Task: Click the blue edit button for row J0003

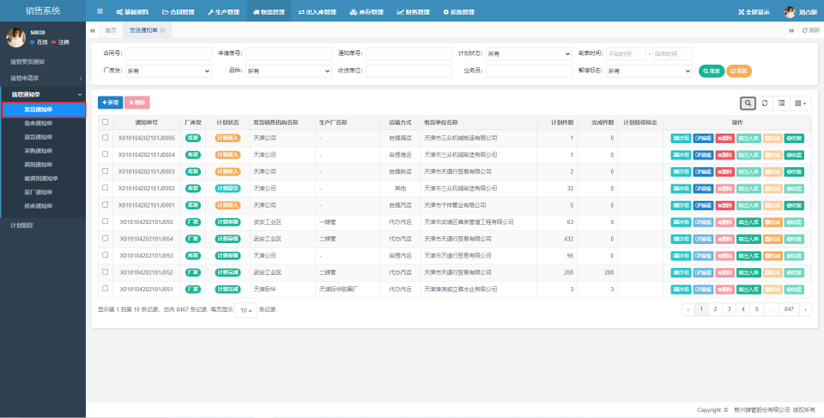Action: (703, 172)
